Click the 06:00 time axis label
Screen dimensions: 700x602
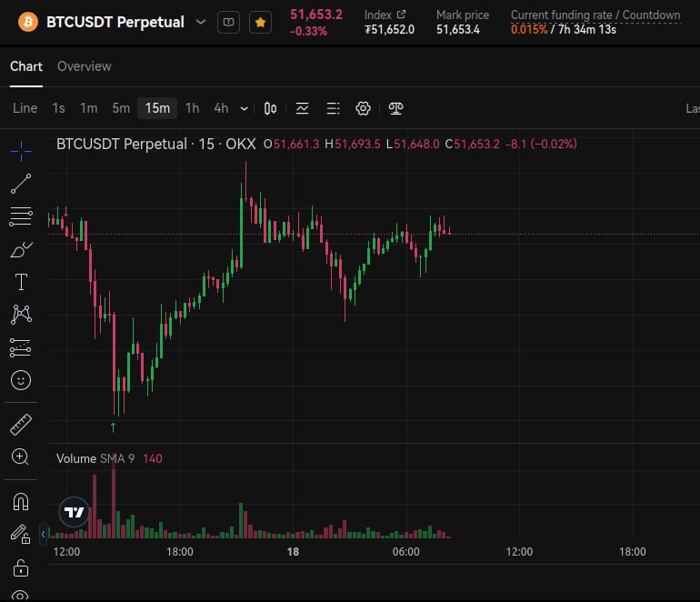pos(405,552)
